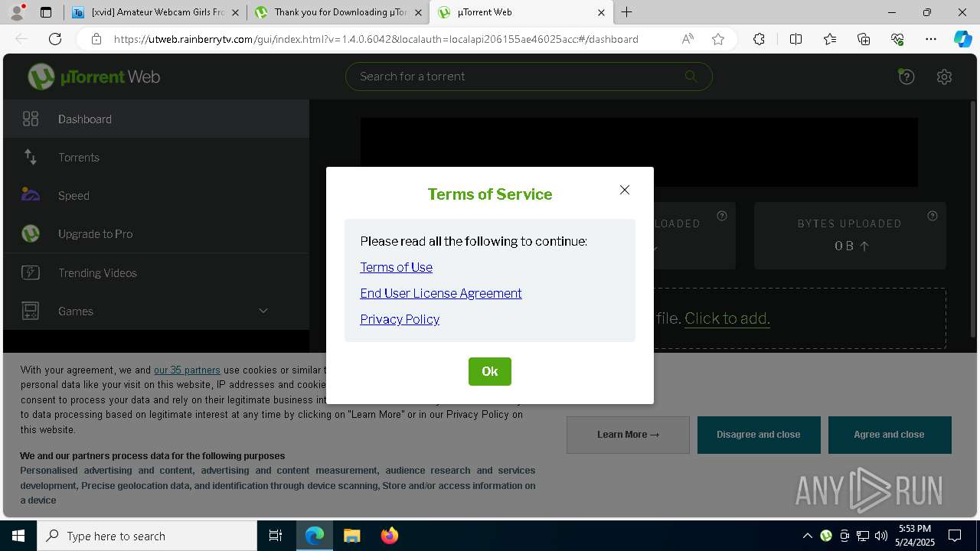The image size is (980, 551).
Task: Choose the Upgrade to Pro logo icon
Action: pyautogui.click(x=31, y=233)
